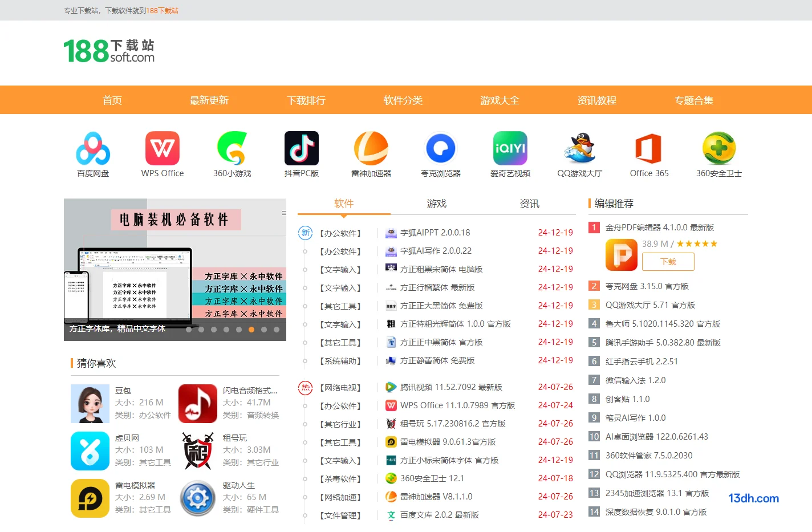
Task: Click the 驱动人生 gear icon
Action: 198,498
